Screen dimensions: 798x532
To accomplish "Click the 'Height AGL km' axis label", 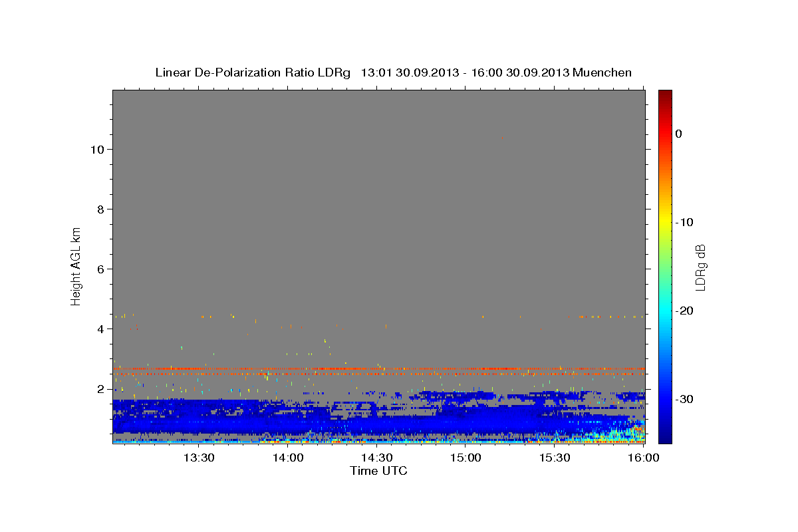I will click(76, 265).
